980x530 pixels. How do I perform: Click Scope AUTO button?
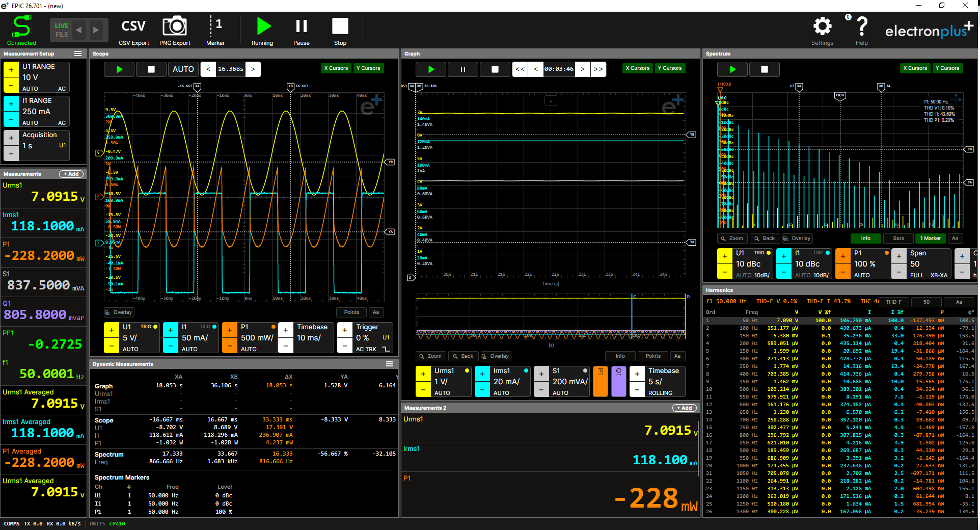[183, 69]
